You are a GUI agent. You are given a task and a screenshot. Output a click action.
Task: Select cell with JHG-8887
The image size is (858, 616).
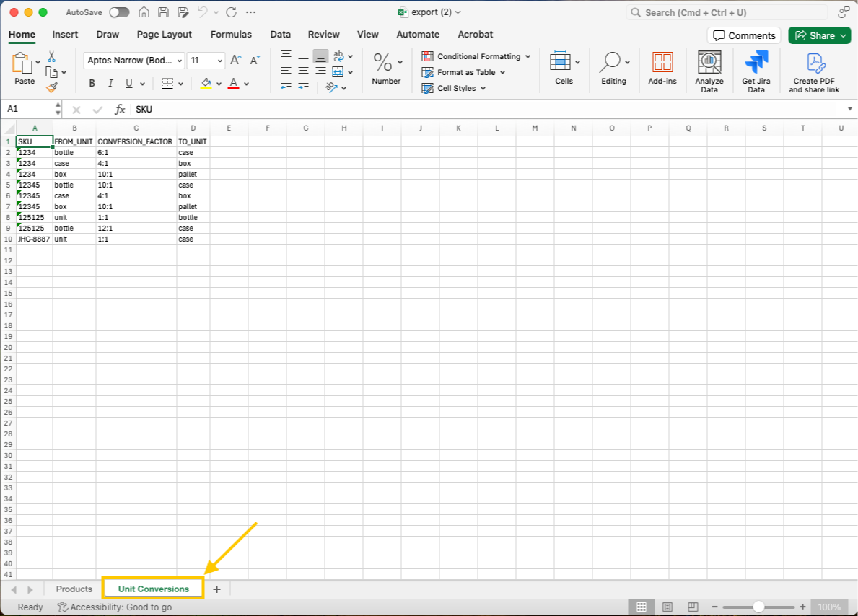[x=35, y=239]
